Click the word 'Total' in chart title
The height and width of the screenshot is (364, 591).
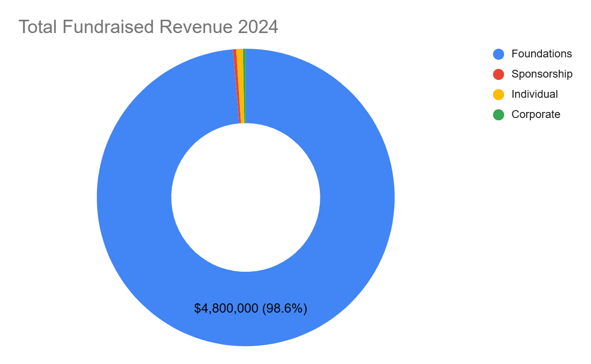click(38, 27)
